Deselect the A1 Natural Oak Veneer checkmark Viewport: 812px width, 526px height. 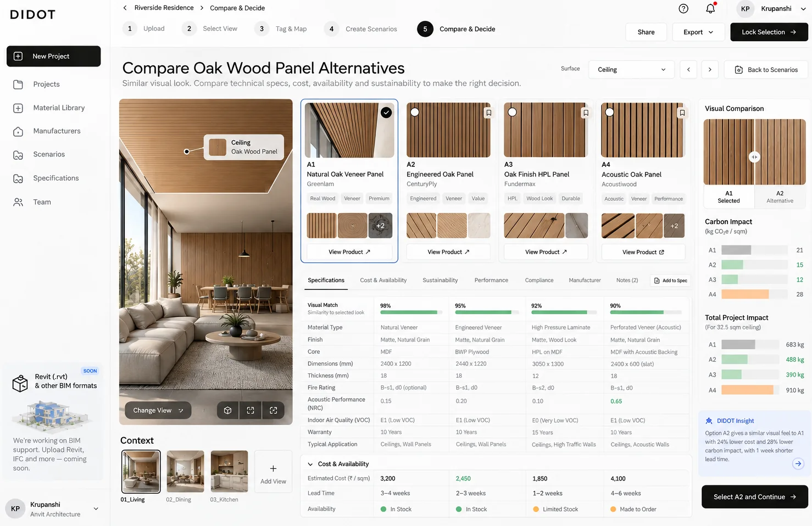coord(386,113)
